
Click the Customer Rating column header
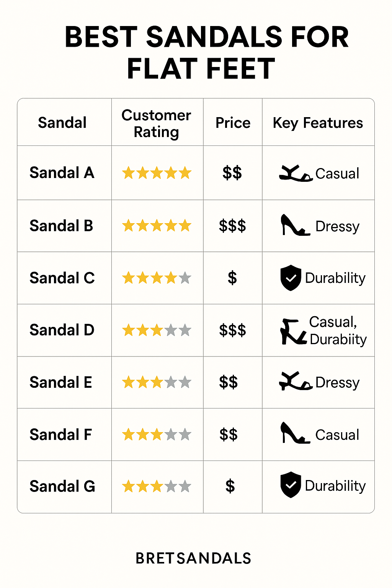click(x=157, y=123)
